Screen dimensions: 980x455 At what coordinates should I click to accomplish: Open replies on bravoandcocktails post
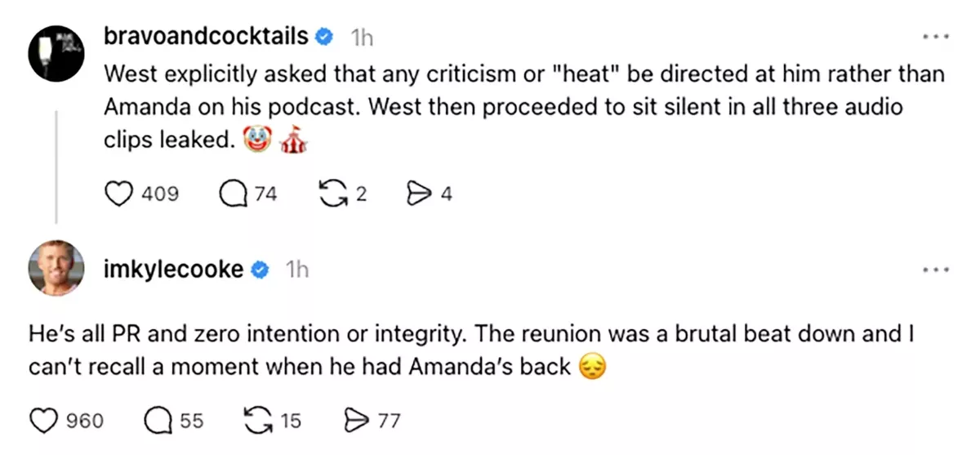235,194
